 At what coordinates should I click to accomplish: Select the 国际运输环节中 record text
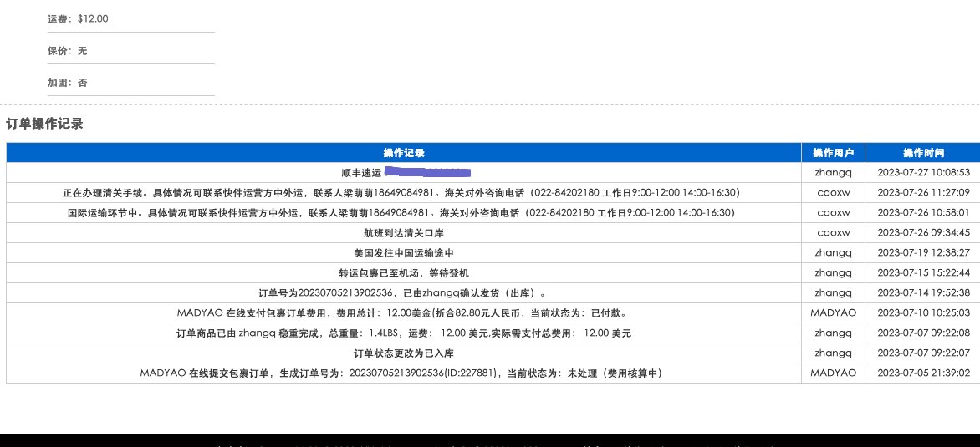pyautogui.click(x=401, y=213)
